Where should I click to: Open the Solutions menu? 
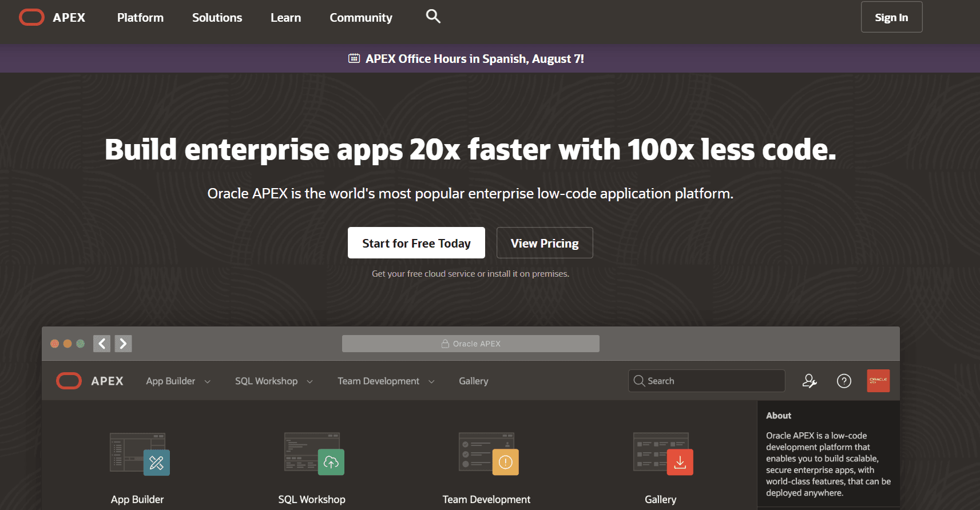coord(217,18)
